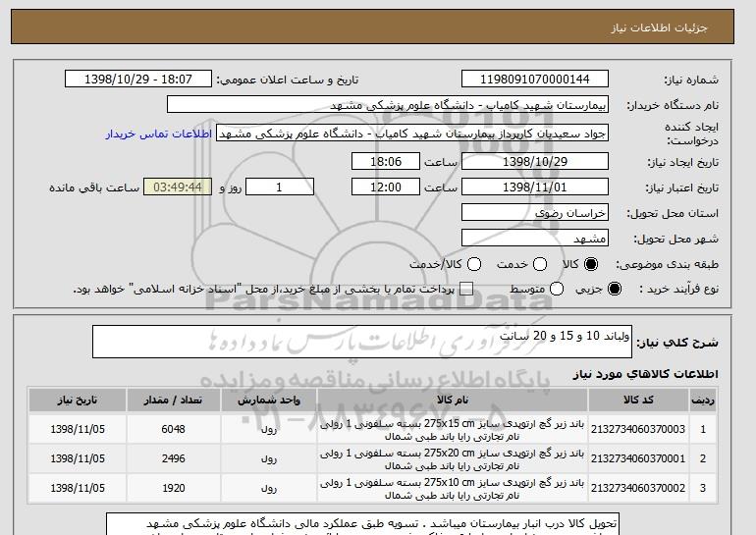Viewport: 756px width, 535px height.
Task: Select the کالا radio button
Action: [591, 264]
